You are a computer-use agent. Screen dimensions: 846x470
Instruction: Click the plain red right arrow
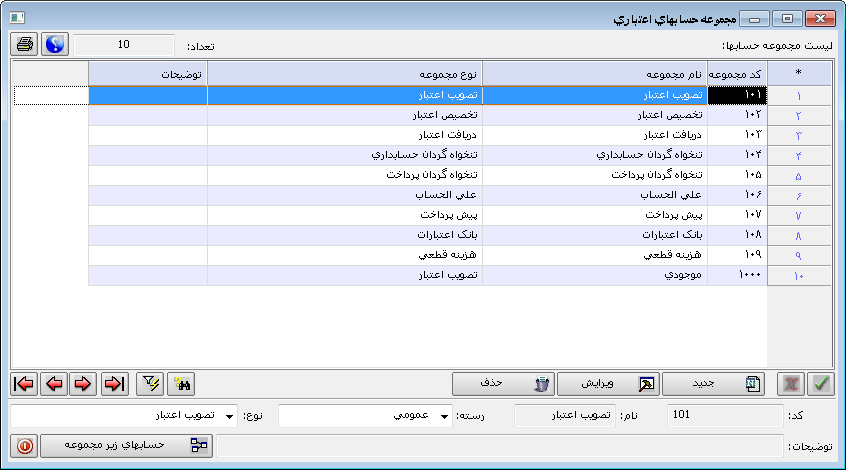pyautogui.click(x=85, y=384)
